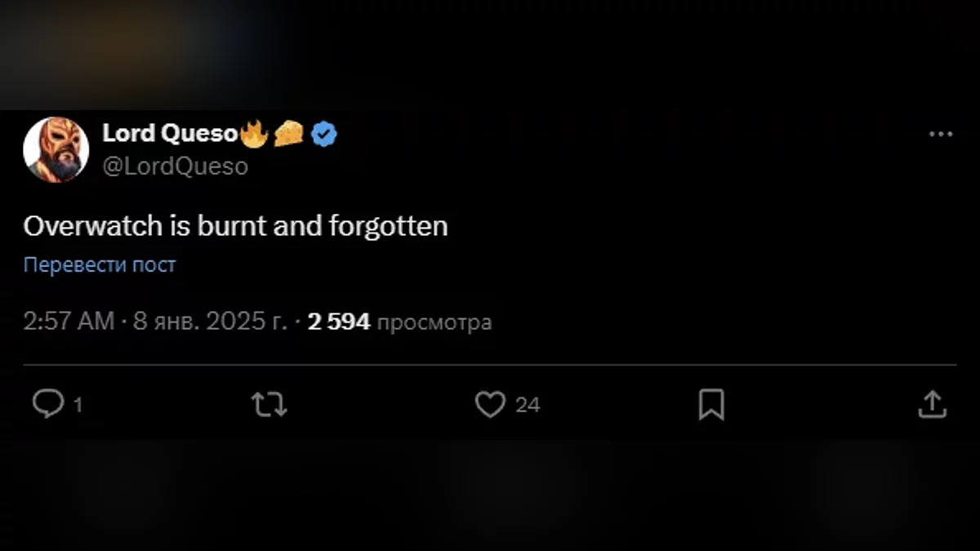The width and height of the screenshot is (980, 551).
Task: Click the like count number 24
Action: [528, 405]
